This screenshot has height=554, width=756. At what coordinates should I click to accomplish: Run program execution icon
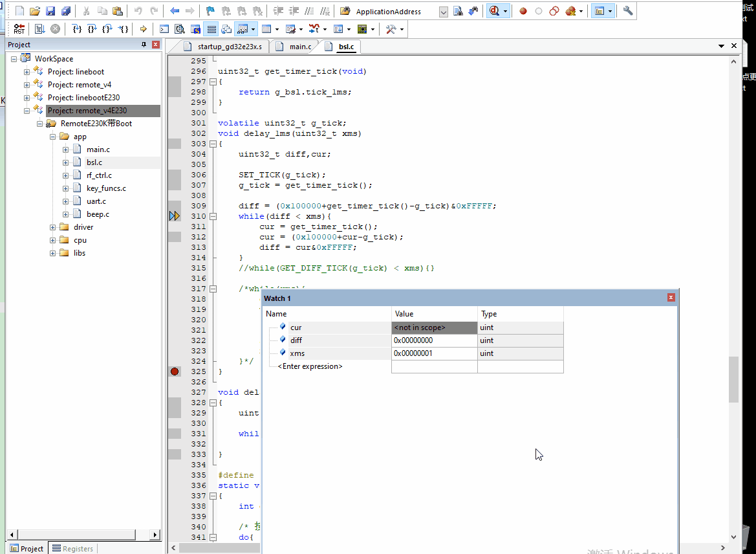(39, 29)
